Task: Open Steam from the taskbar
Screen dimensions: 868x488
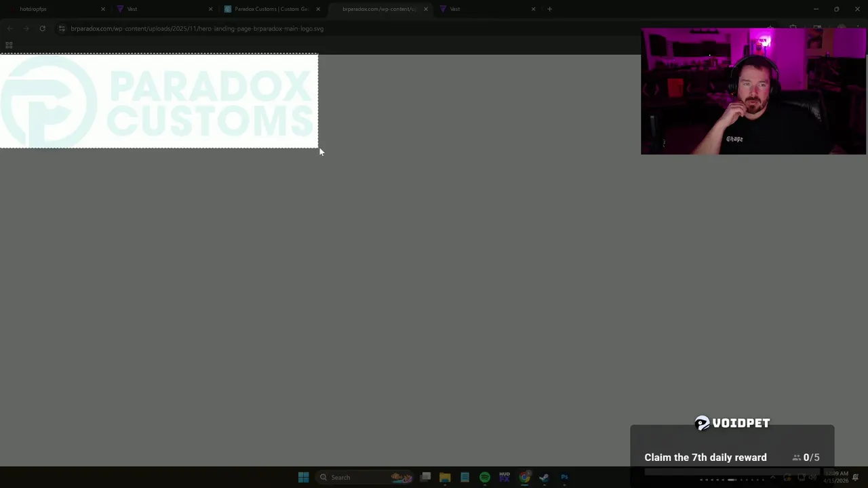Action: 544,477
